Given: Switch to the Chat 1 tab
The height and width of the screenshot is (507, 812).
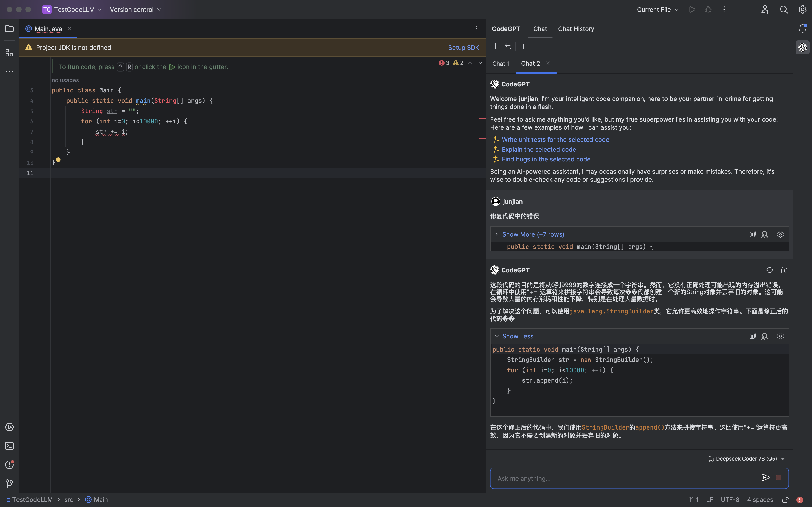Looking at the screenshot, I should (501, 64).
